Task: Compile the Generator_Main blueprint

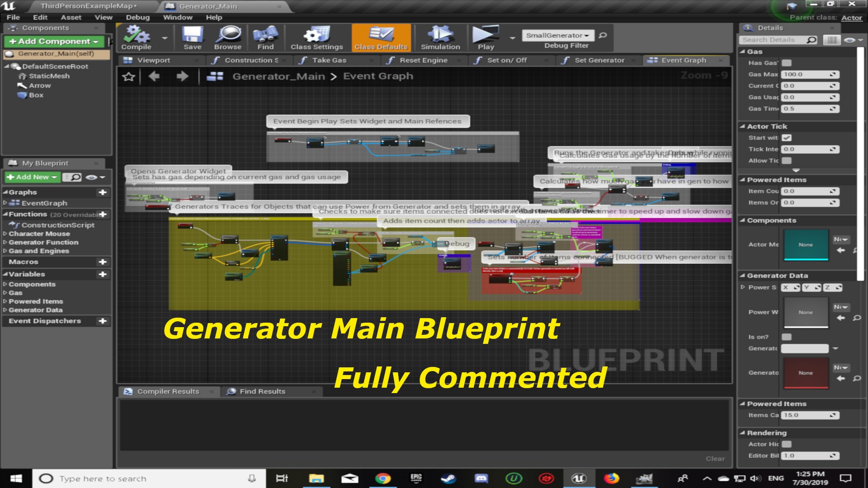Action: (135, 37)
